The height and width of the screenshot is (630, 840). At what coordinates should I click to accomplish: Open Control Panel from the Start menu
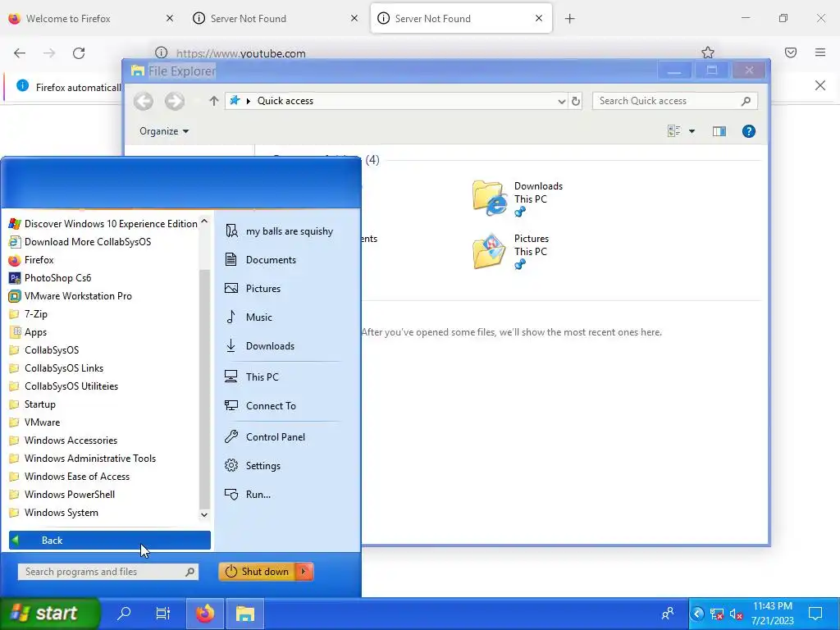(265, 436)
